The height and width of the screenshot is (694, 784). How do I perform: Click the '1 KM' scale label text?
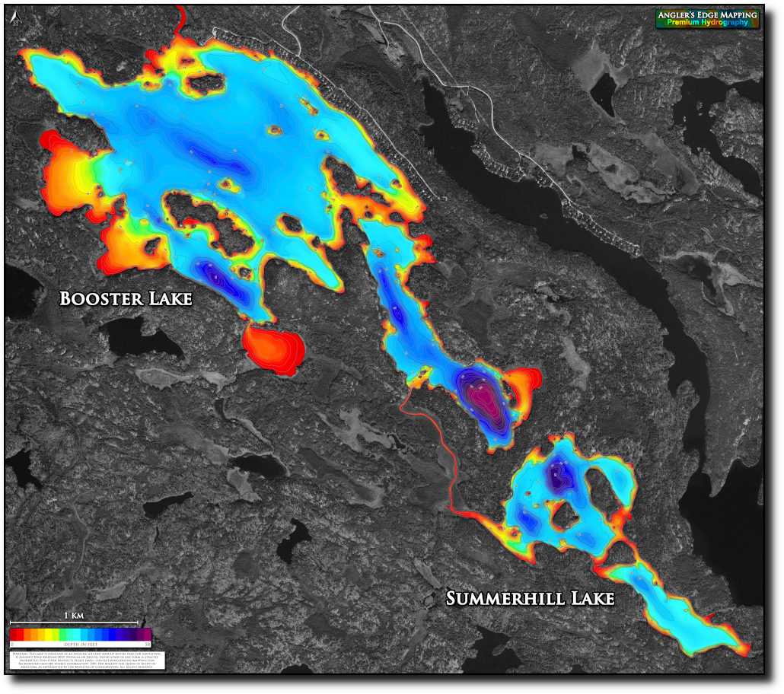pos(73,615)
